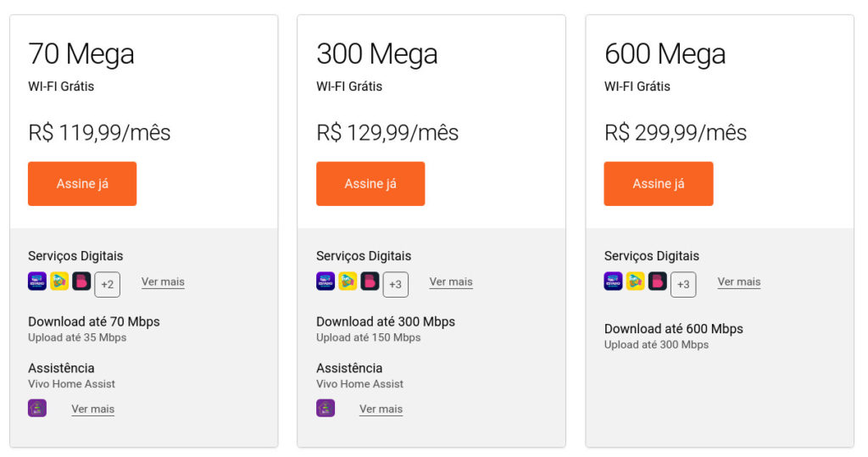Open Ver mais beside Serviços Digitais in 300 Mega
Image resolution: width=868 pixels, height=457 pixels.
451,282
